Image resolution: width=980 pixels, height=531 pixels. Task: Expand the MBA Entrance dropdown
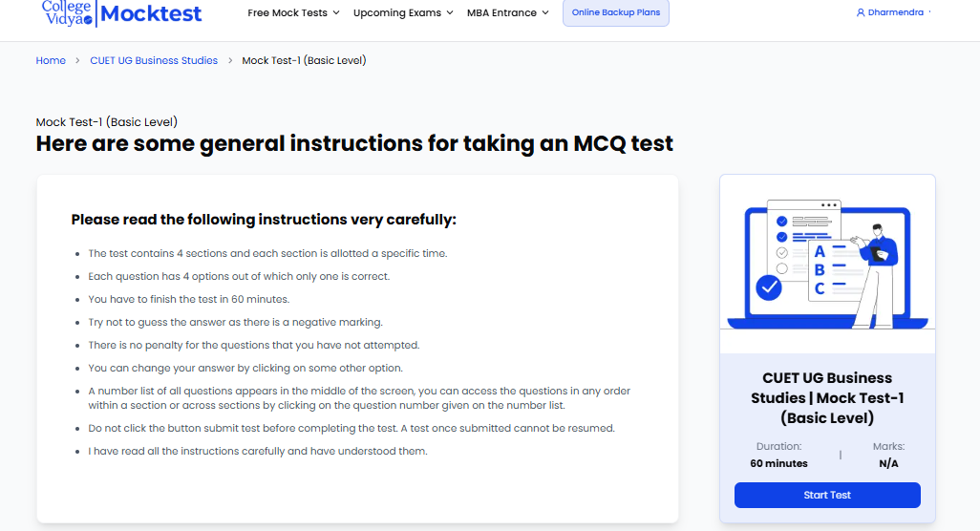pyautogui.click(x=508, y=13)
